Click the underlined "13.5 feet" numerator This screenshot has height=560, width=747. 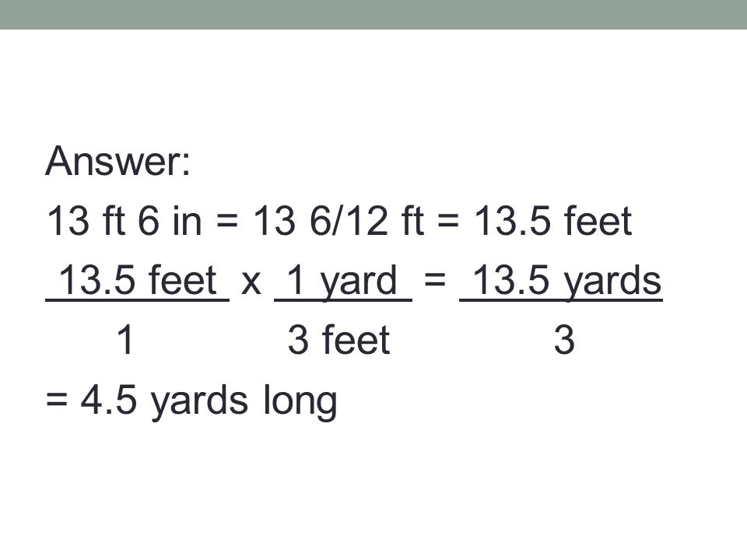[x=138, y=280]
